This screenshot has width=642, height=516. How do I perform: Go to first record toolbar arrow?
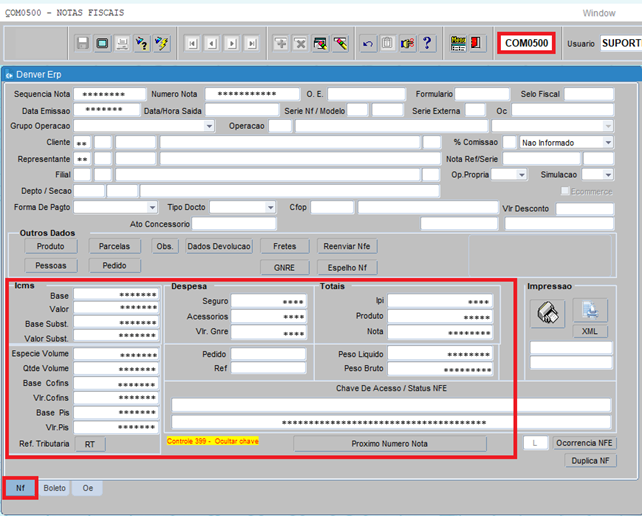point(192,44)
